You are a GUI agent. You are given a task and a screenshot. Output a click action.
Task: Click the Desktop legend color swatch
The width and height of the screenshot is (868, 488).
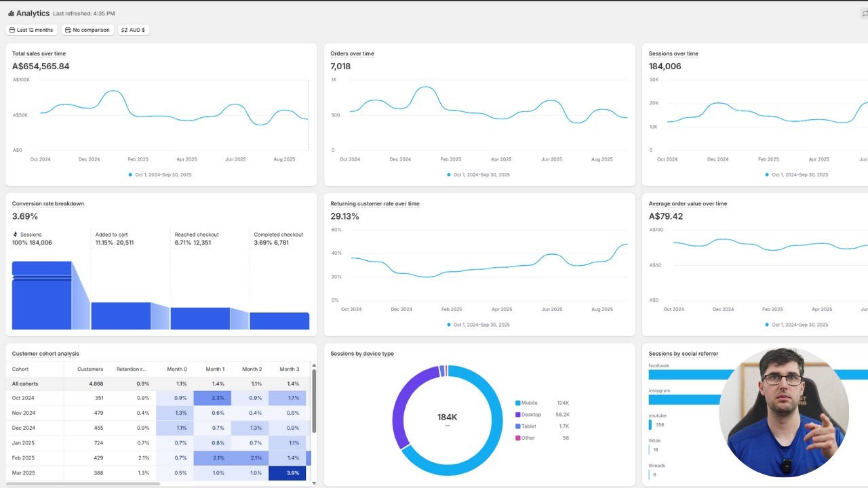tap(517, 415)
